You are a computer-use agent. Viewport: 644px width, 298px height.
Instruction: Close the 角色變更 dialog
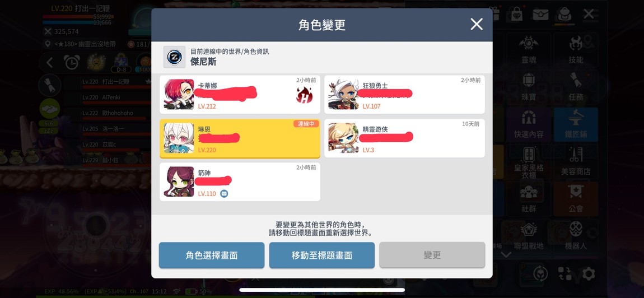tap(477, 24)
